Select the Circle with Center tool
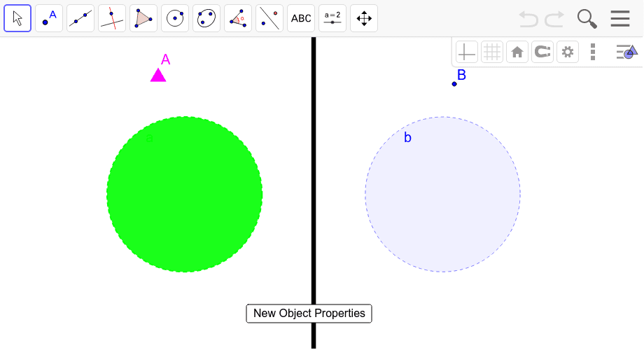 tap(175, 18)
